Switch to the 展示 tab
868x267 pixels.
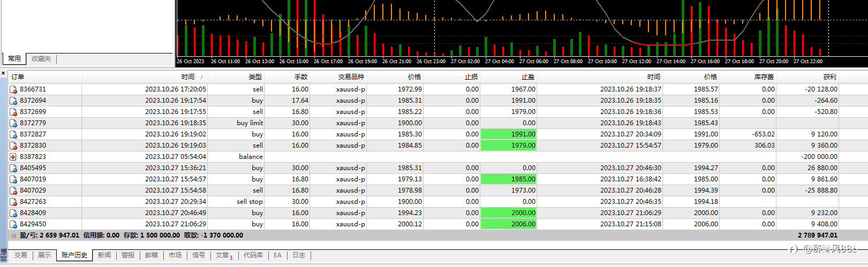pos(44,255)
